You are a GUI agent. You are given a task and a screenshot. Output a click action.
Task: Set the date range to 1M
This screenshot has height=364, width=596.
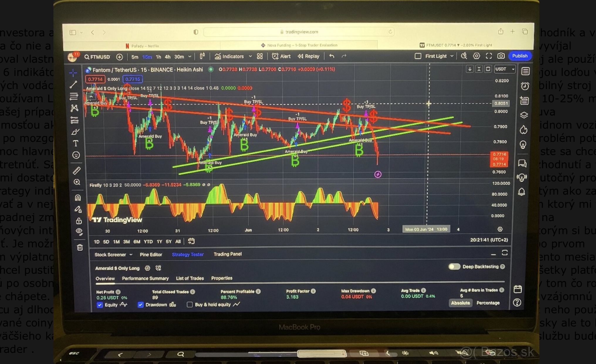(116, 242)
